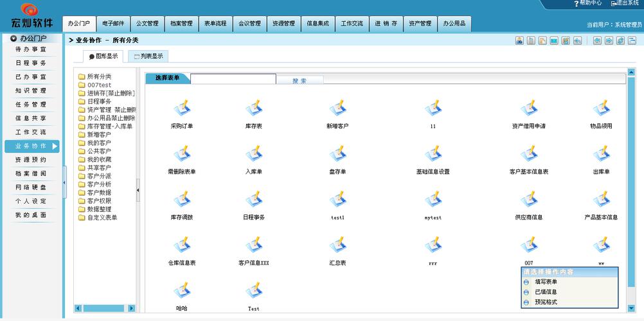Open the 新增客户 form icon in grid
This screenshot has width=644, height=321.
pos(337,108)
